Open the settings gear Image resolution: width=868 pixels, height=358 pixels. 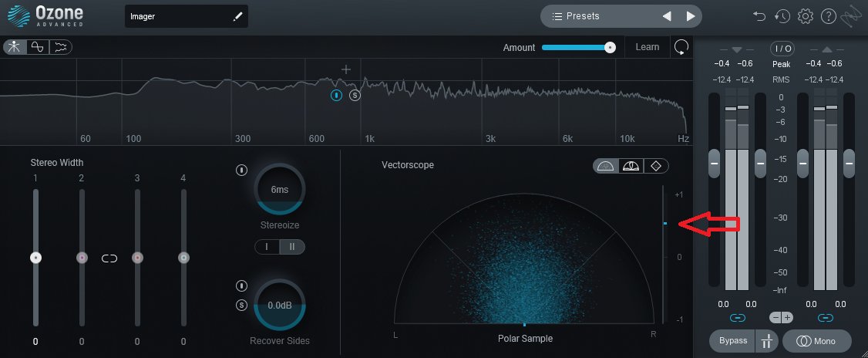click(x=806, y=16)
